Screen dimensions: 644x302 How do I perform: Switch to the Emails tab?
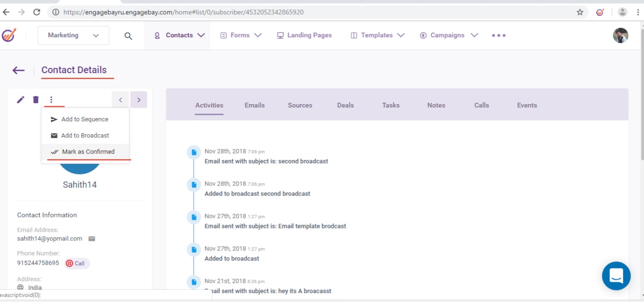click(254, 105)
